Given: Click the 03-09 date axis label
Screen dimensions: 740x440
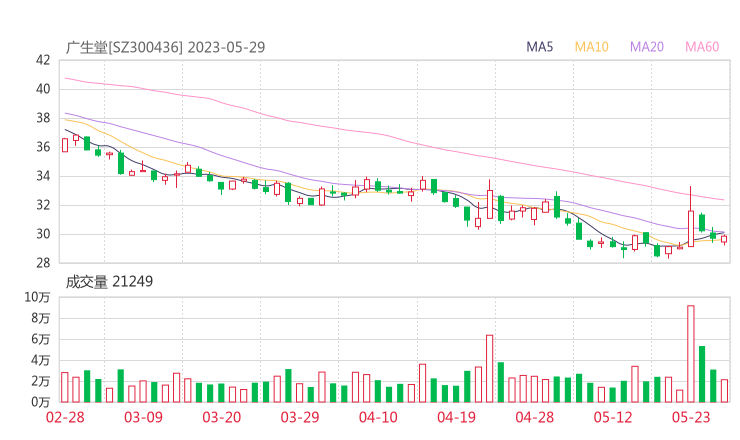Looking at the screenshot, I should tap(143, 417).
